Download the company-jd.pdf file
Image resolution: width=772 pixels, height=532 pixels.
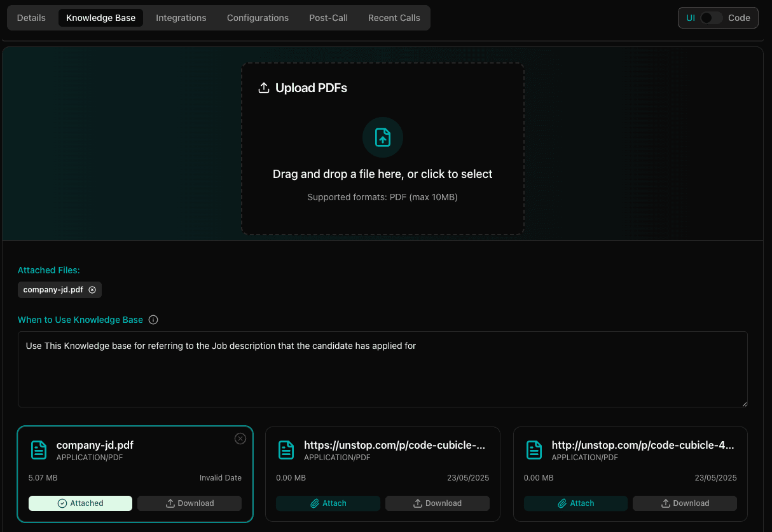(189, 503)
